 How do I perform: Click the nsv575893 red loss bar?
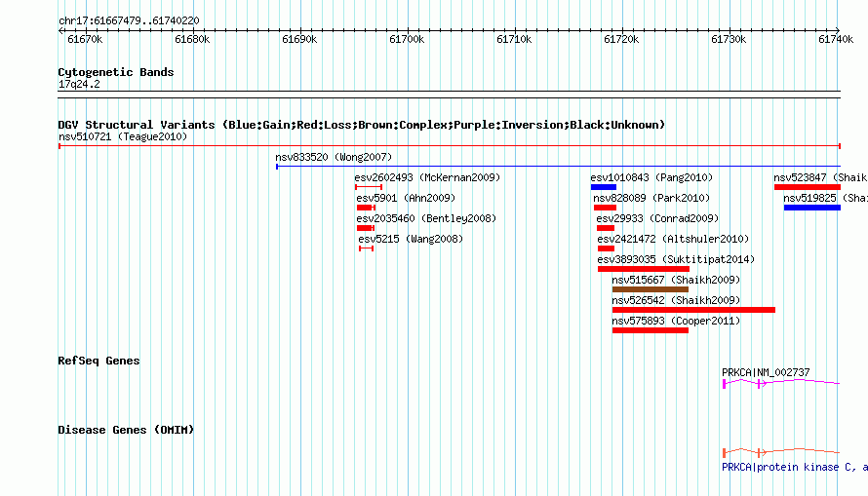click(x=651, y=330)
